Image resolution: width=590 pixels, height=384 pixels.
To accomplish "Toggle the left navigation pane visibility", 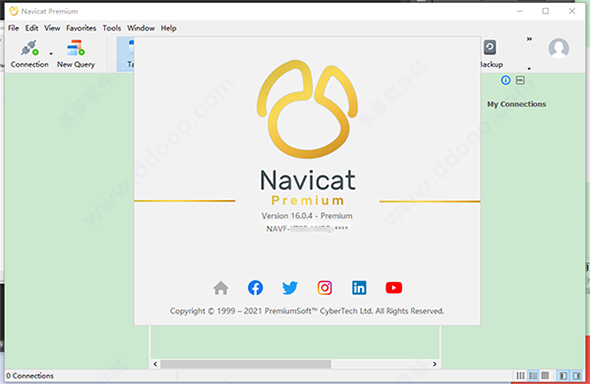I will 563,375.
